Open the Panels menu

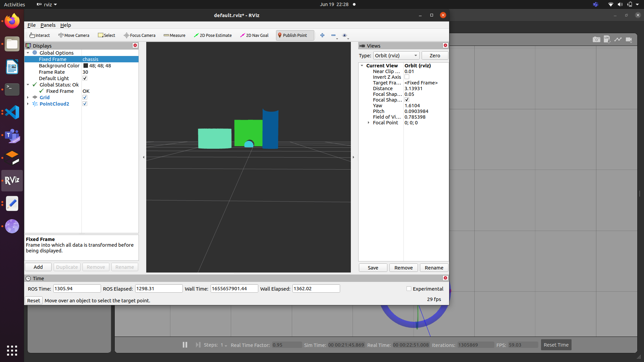(48, 25)
